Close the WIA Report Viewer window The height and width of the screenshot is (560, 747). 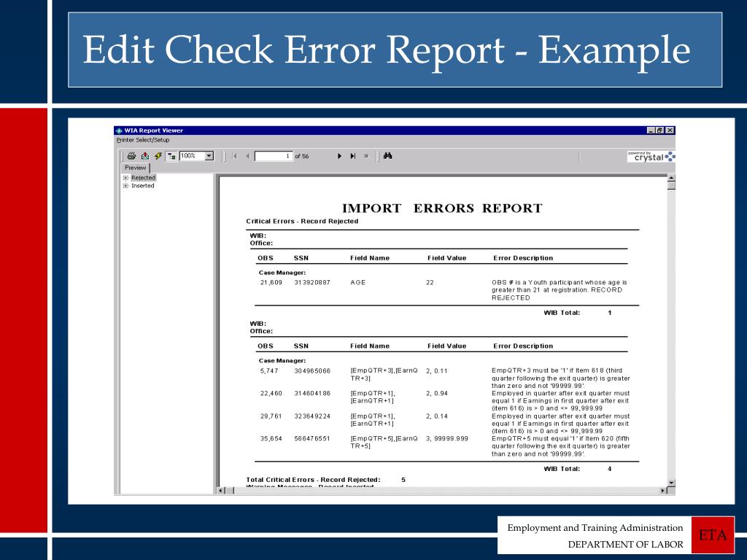pyautogui.click(x=670, y=131)
